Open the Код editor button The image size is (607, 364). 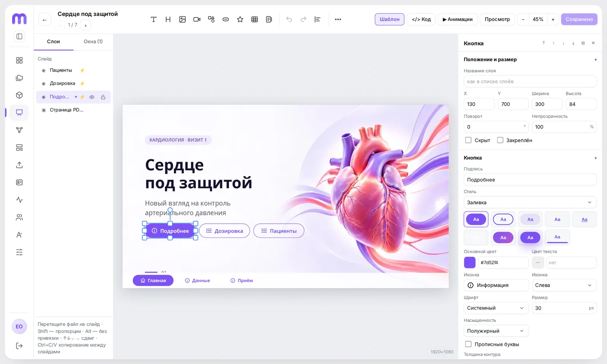(x=421, y=19)
